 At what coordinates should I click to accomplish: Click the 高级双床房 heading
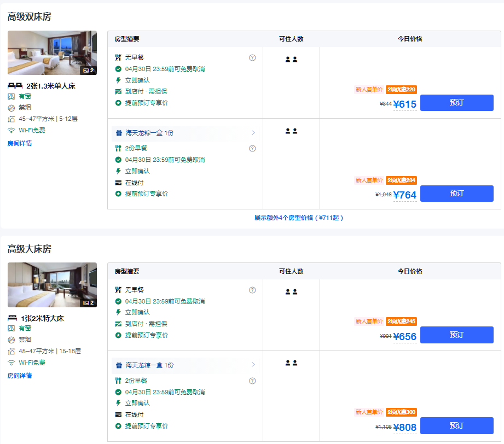(29, 17)
